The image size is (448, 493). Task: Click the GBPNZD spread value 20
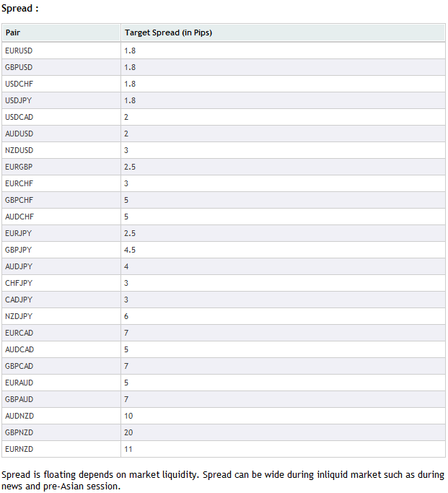pyautogui.click(x=128, y=432)
